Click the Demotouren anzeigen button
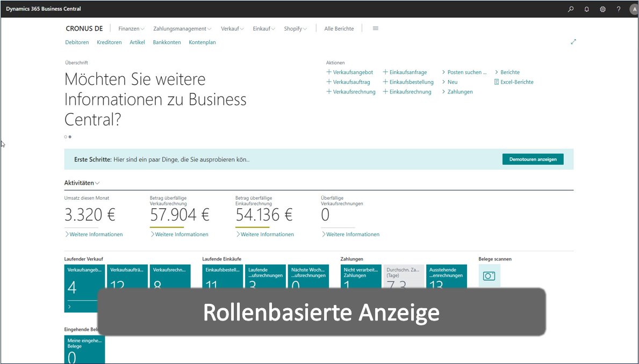 [x=533, y=159]
